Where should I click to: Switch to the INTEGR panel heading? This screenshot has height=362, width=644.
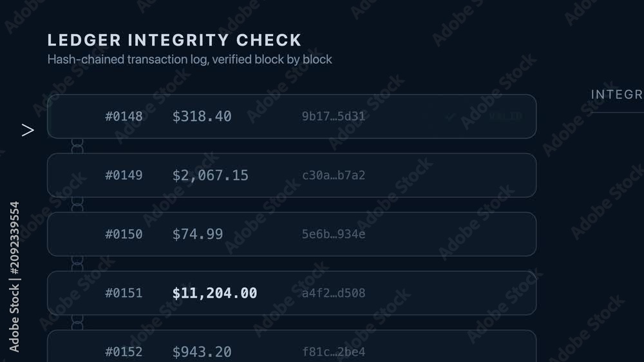618,95
